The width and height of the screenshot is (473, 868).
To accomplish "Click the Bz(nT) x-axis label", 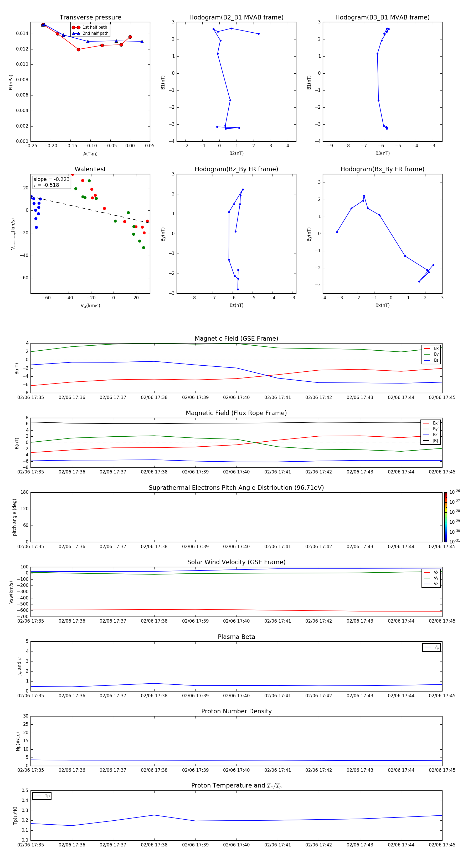I will (x=236, y=305).
